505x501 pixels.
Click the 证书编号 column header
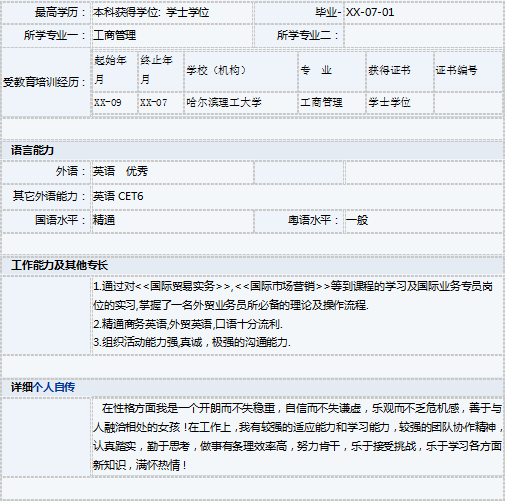tap(456, 70)
